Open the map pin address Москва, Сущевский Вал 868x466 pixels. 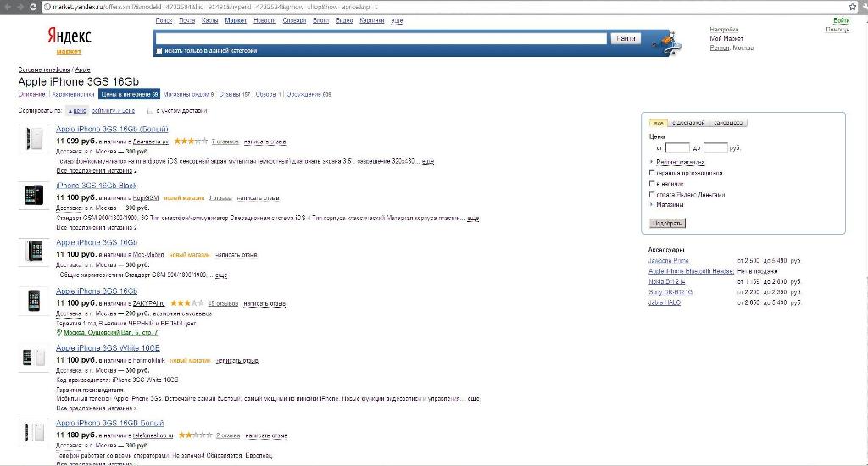[x=110, y=332]
